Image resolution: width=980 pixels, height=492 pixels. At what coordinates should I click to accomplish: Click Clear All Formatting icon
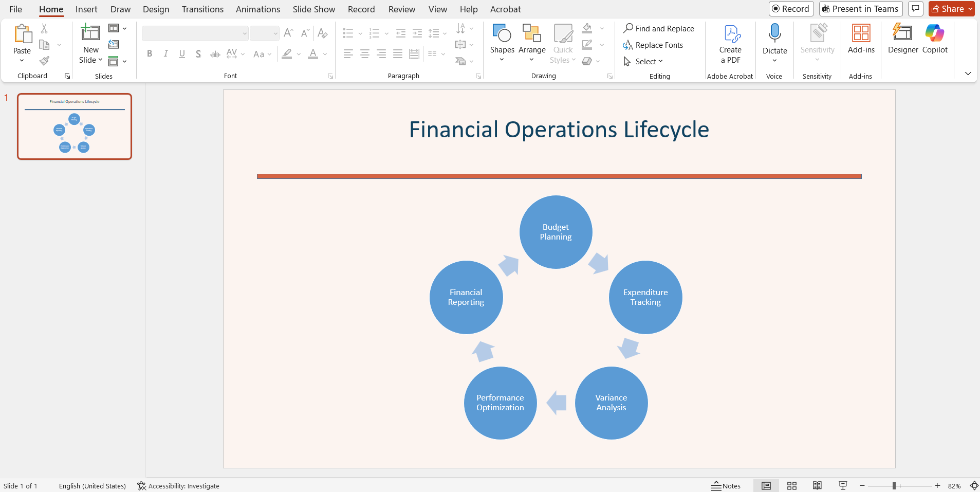pyautogui.click(x=323, y=33)
